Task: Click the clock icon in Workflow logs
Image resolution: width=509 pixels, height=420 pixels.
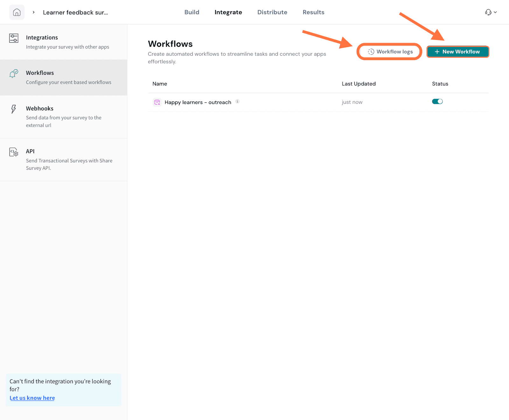Action: (x=371, y=52)
